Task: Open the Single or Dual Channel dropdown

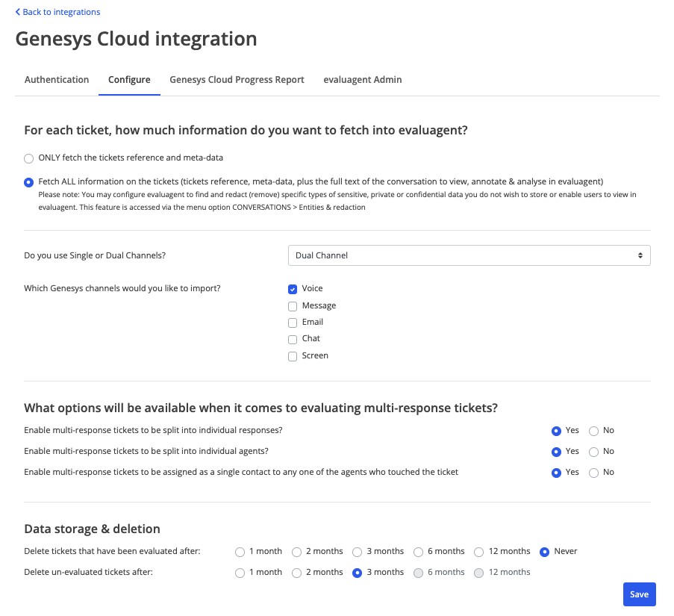Action: click(469, 255)
